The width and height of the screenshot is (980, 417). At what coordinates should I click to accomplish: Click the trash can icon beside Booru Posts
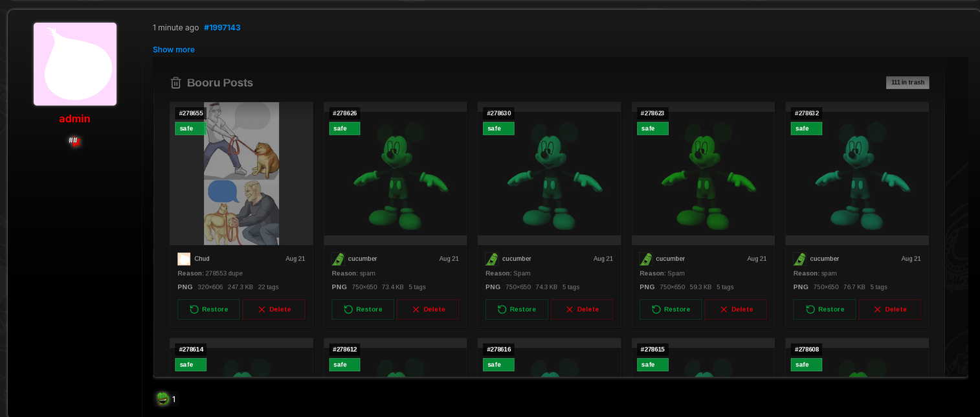[175, 83]
